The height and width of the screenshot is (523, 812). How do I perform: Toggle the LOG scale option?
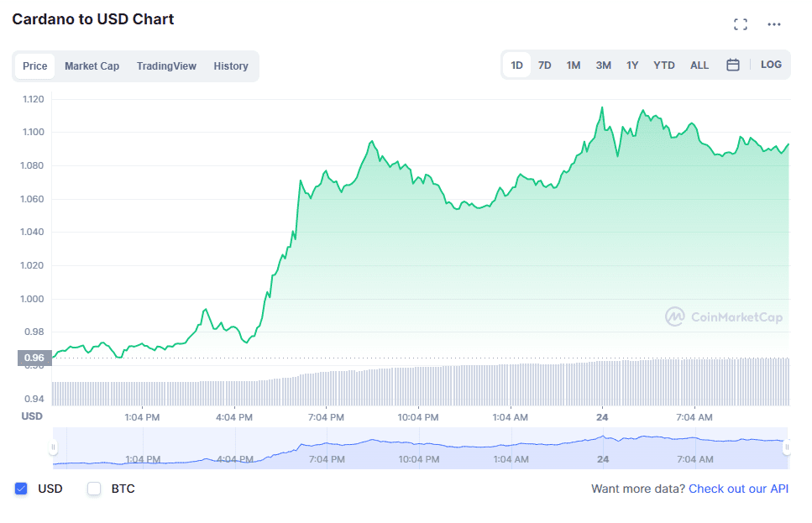click(771, 64)
